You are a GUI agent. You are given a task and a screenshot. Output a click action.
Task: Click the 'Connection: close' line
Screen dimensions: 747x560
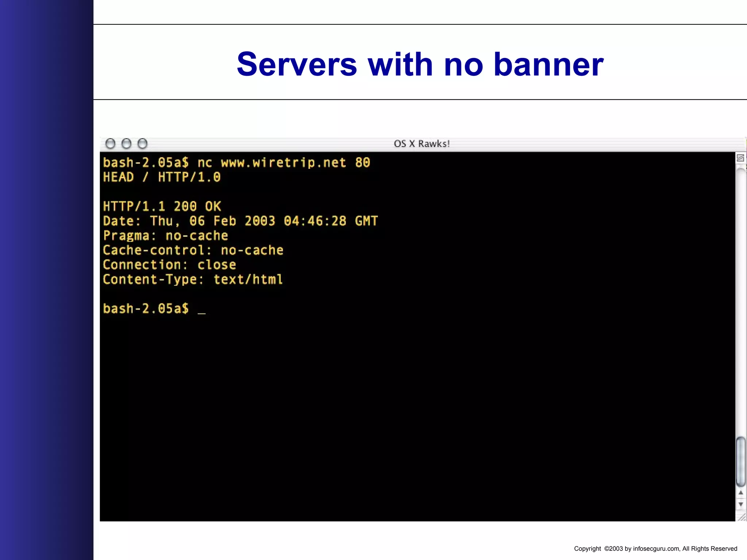pos(170,265)
